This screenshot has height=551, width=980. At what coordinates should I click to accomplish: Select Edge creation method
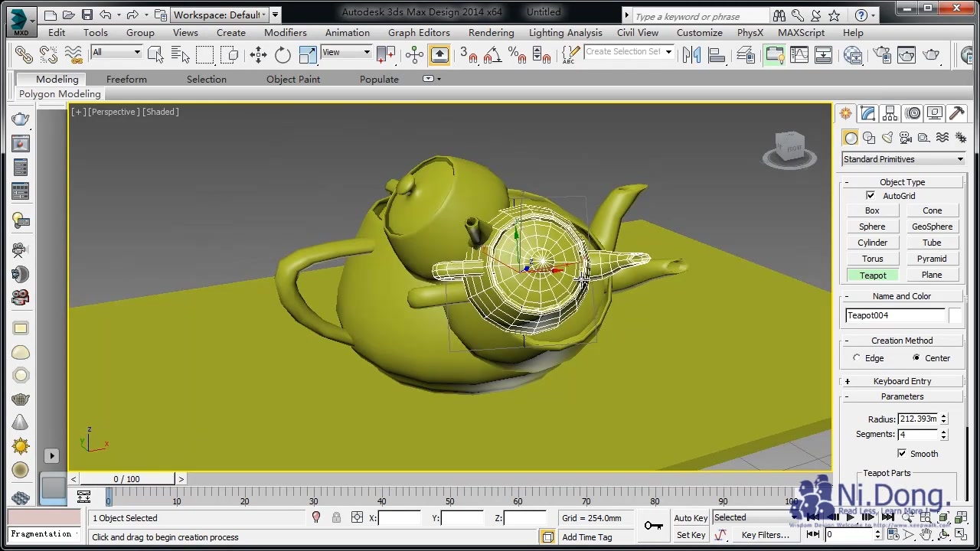[x=857, y=358]
